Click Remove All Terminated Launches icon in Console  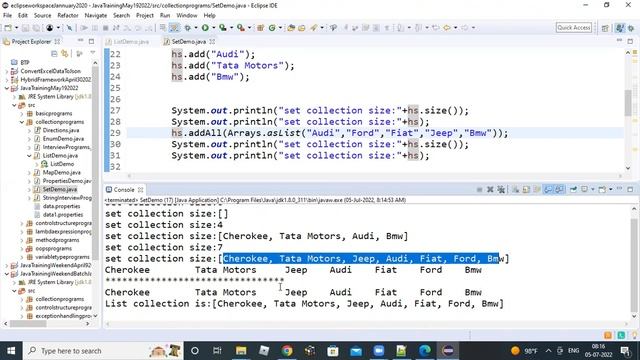501,189
